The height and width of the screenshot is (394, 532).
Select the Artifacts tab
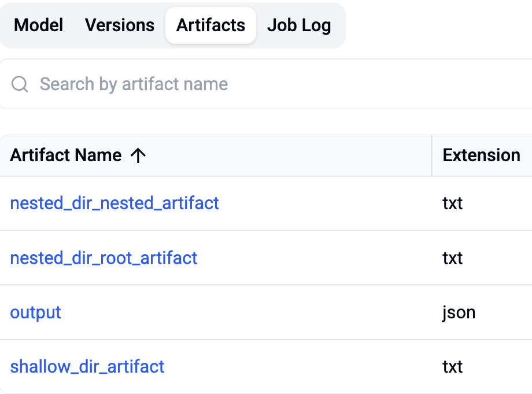pos(210,25)
